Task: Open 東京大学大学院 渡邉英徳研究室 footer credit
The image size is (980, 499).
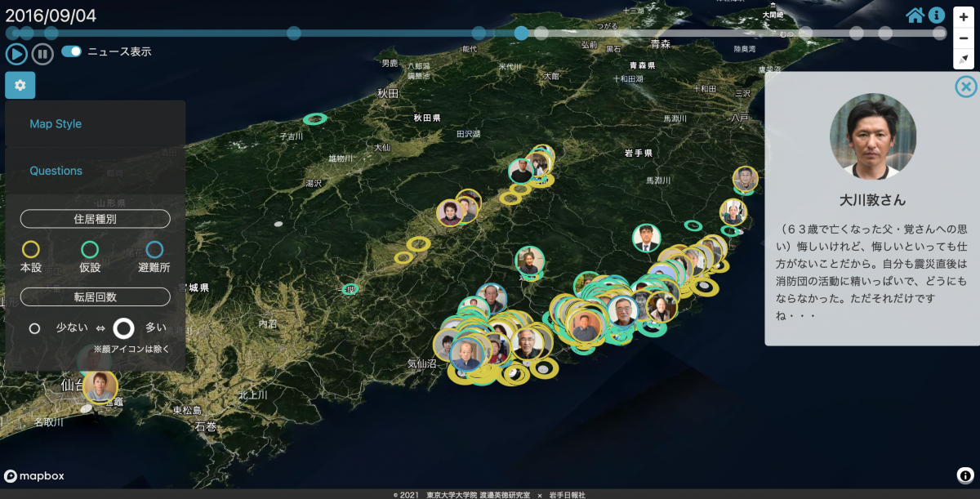Action: pos(478,494)
